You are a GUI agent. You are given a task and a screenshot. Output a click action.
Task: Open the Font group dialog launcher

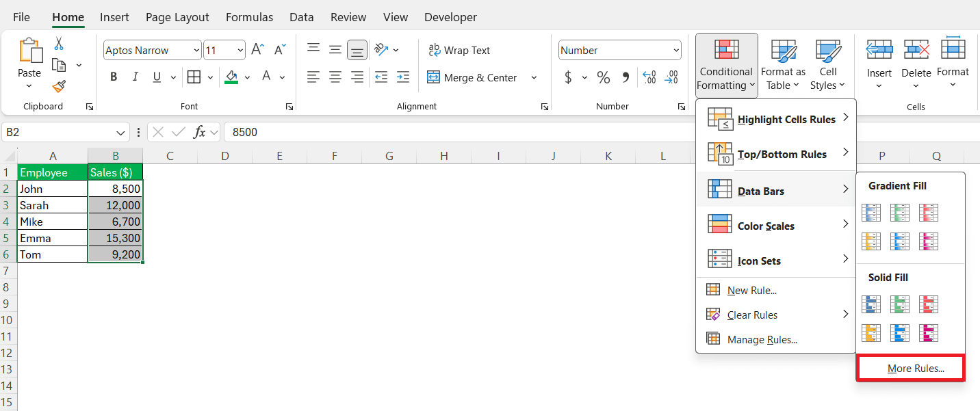[x=289, y=107]
